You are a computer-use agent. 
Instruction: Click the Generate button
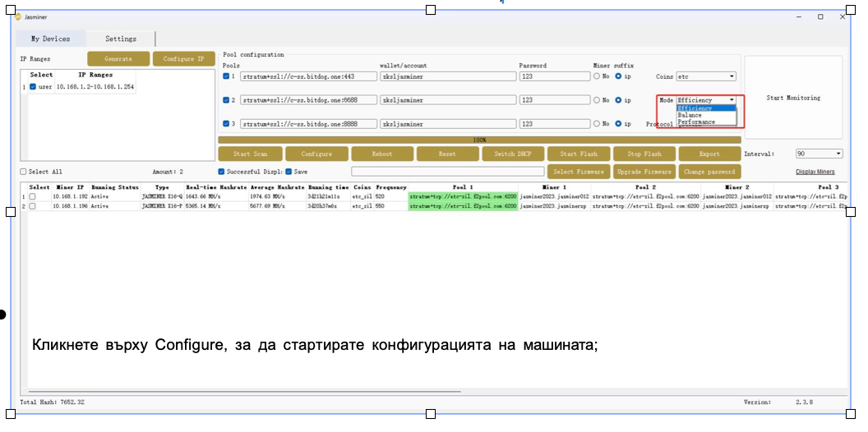click(118, 58)
